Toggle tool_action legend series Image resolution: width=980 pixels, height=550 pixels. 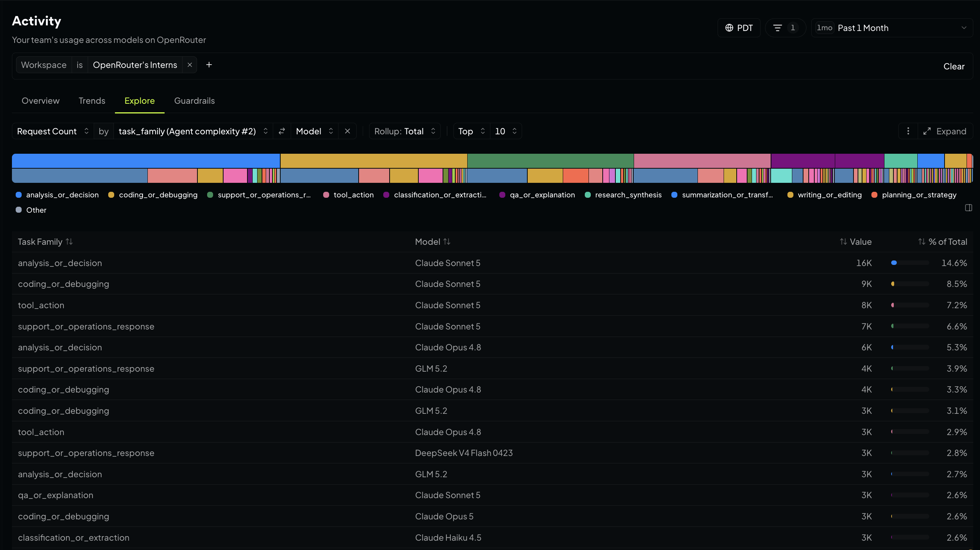pyautogui.click(x=349, y=195)
